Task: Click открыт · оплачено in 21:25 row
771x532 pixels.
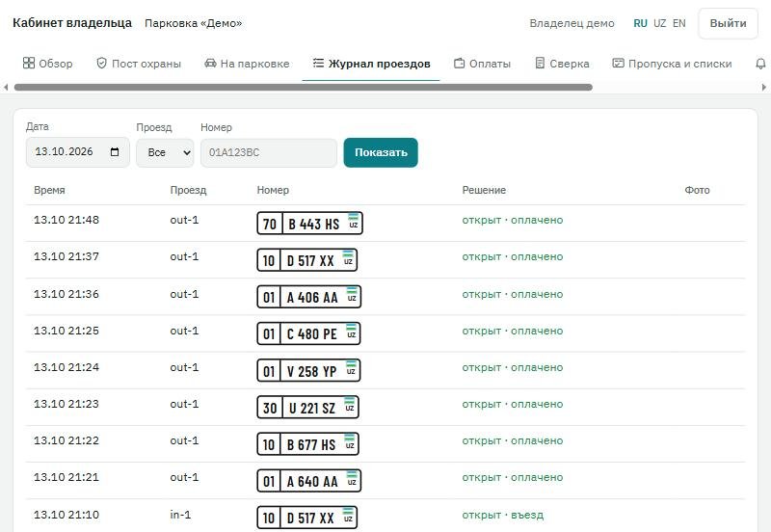Action: coord(513,331)
